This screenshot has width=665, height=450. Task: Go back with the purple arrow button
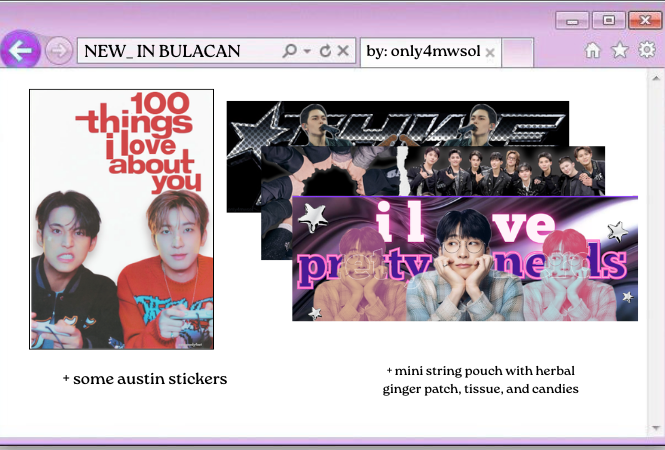20,50
